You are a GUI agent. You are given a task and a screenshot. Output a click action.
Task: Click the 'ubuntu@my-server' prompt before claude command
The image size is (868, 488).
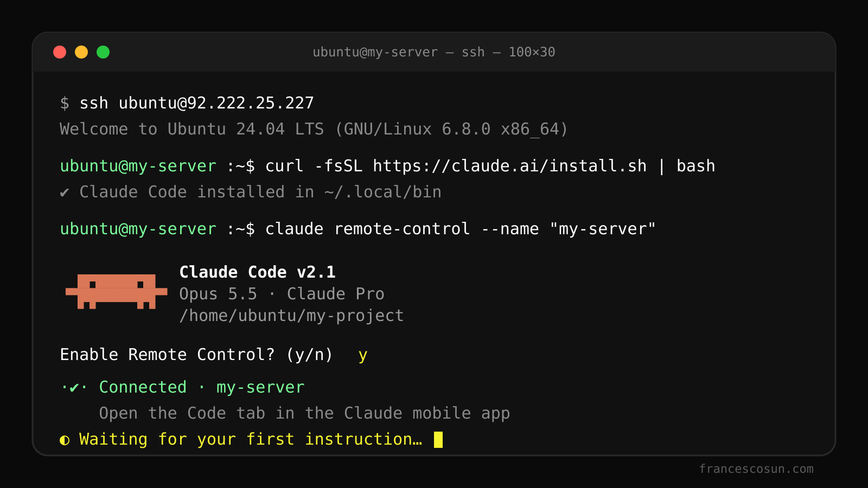coord(138,229)
